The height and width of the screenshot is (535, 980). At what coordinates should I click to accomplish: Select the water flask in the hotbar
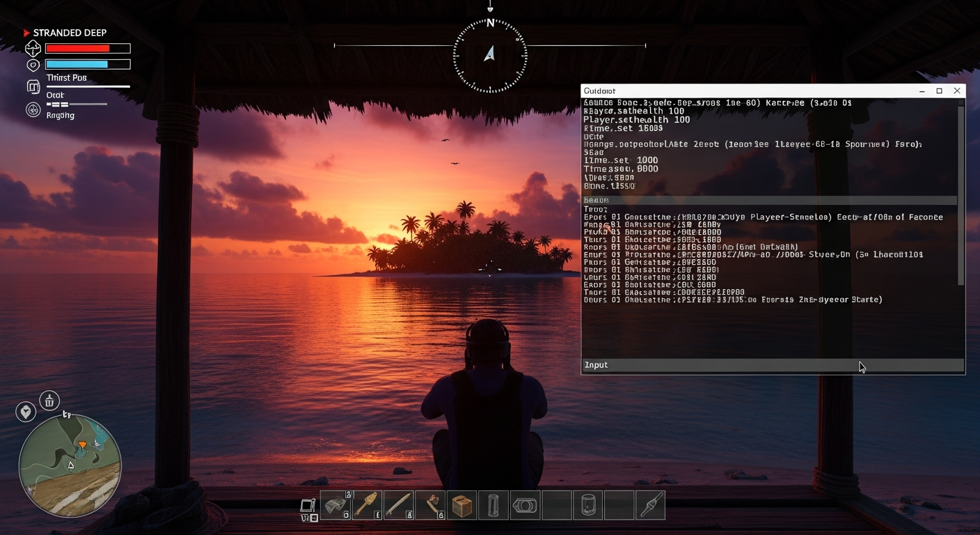click(493, 505)
